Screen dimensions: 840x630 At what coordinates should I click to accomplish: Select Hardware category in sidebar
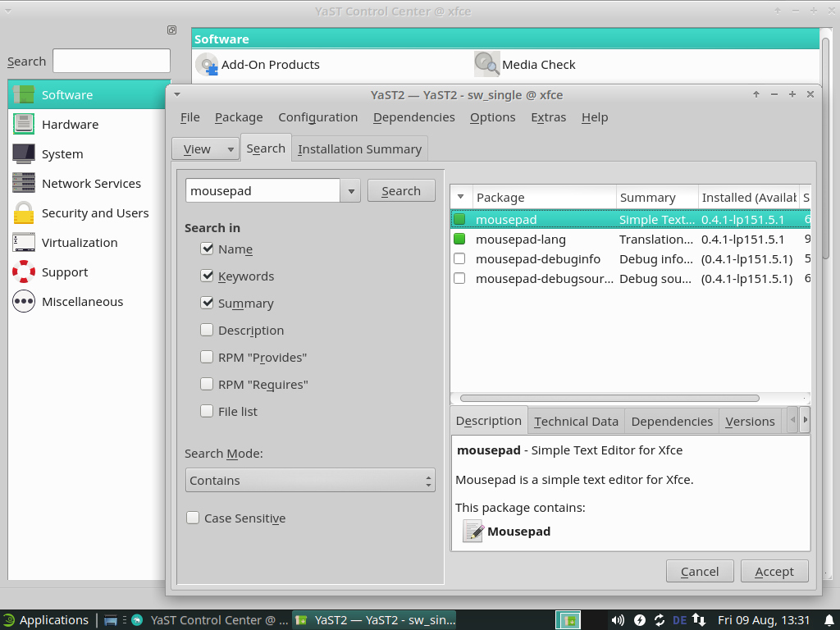(x=70, y=125)
